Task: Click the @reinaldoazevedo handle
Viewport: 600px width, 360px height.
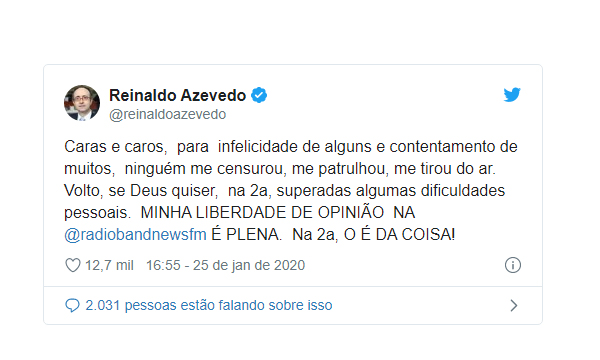Action: (168, 114)
